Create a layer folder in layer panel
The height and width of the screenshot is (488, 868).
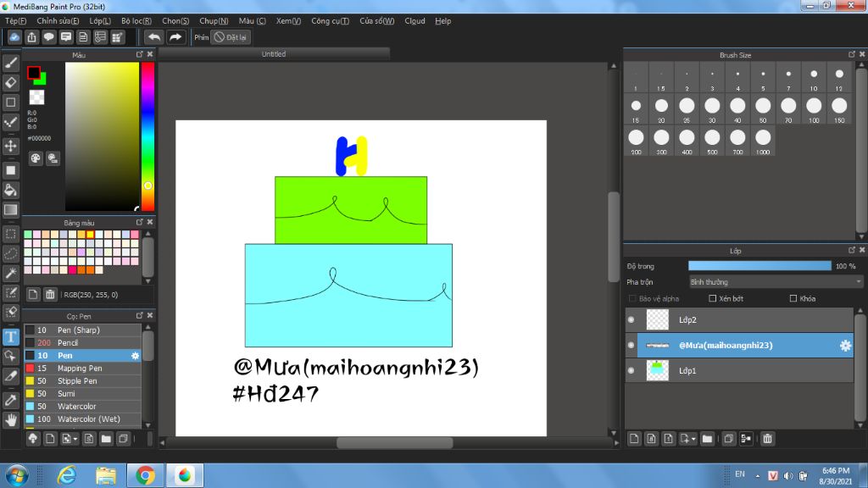pyautogui.click(x=707, y=439)
